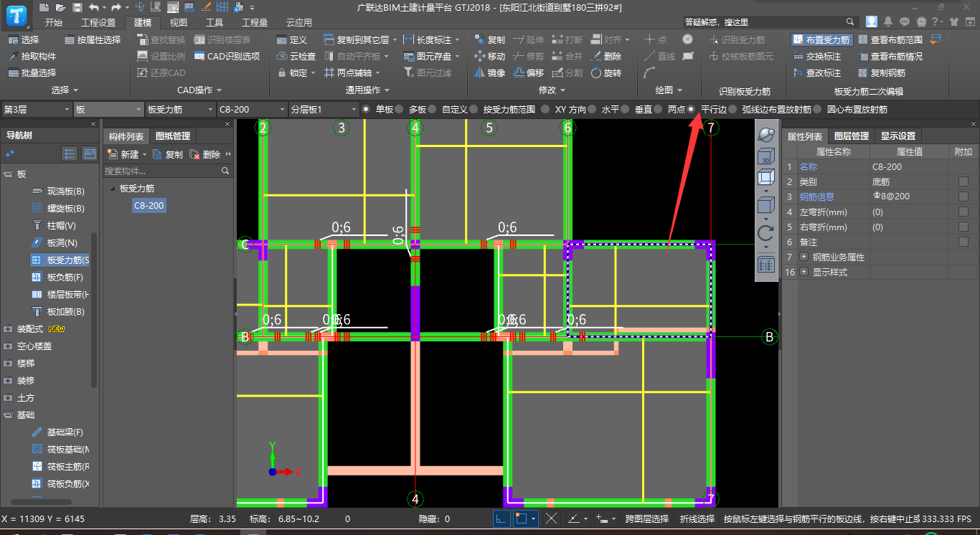This screenshot has width=980, height=535.
Task: Open the 分层板1 layer dropdown
Action: click(323, 110)
